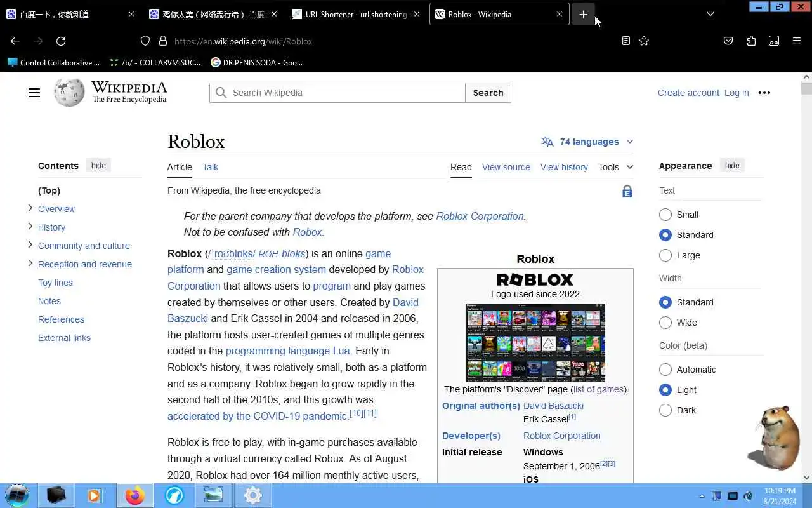The image size is (812, 508).
Task: Show hidden system tray icons arrow
Action: coord(702,496)
